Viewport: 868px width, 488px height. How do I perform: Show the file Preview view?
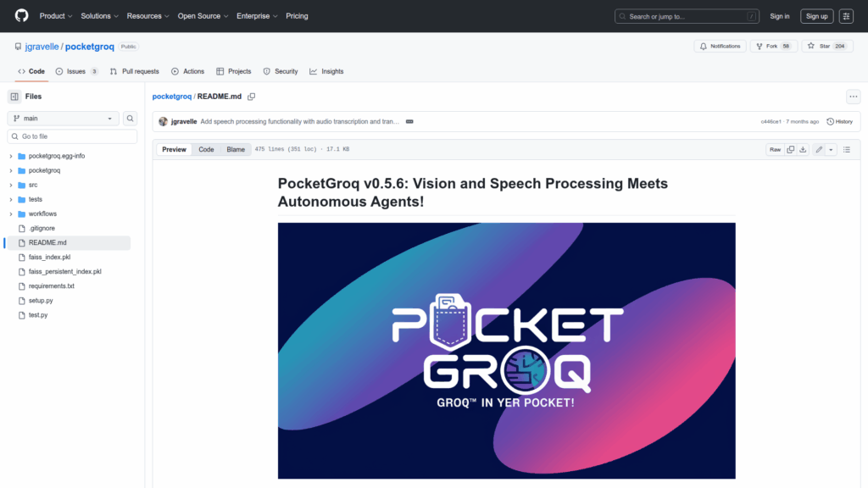174,149
